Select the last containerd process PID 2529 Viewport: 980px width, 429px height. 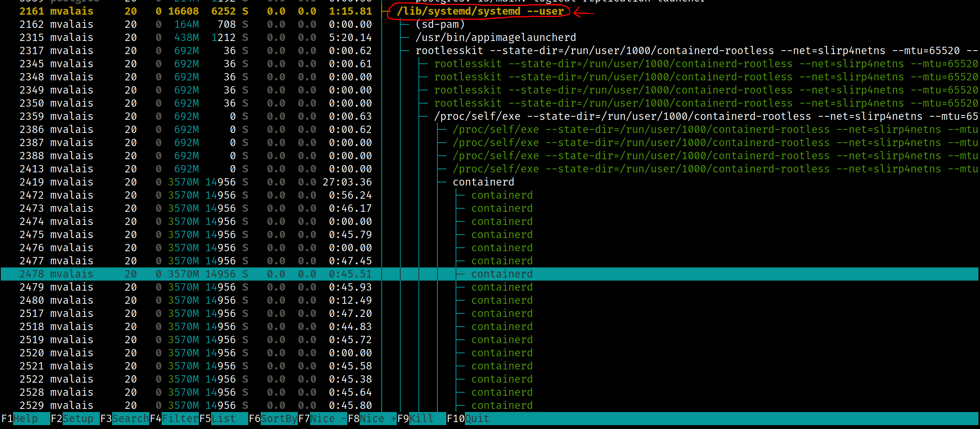502,405
